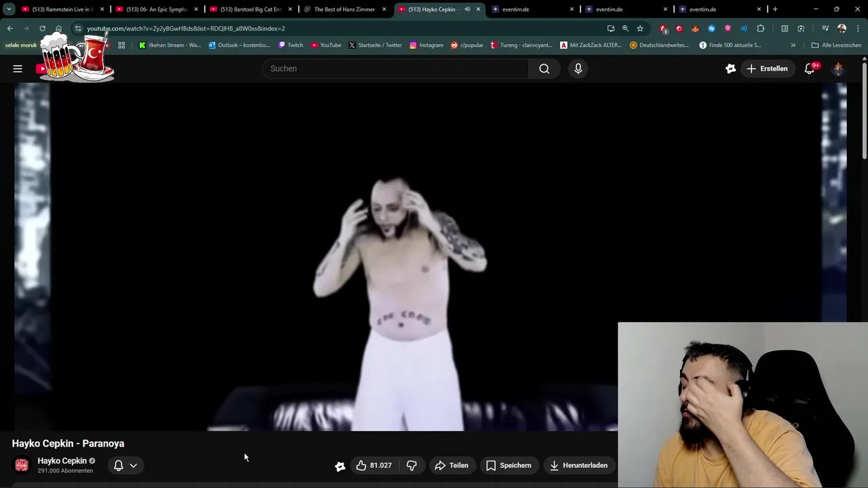
Task: Open the Outlook – kostenlos bookmark
Action: pos(239,45)
